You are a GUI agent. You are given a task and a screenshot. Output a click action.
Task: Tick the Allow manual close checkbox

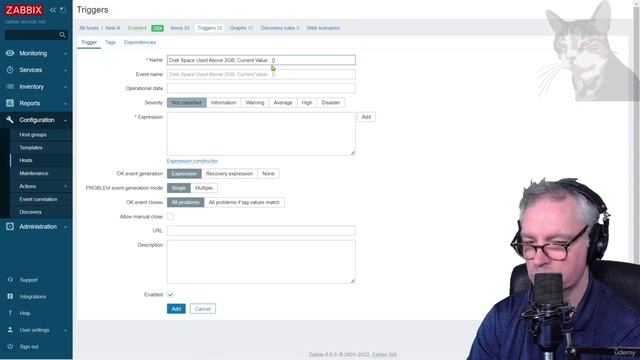(171, 216)
